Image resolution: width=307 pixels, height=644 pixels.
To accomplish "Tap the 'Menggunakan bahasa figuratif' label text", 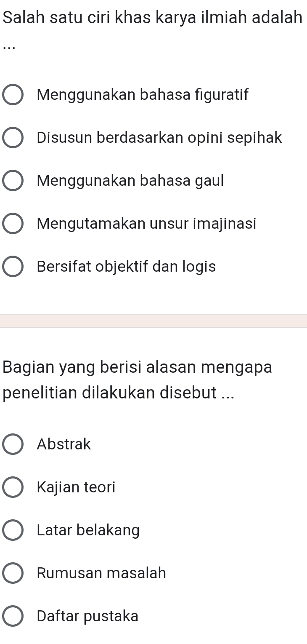I will [x=143, y=94].
